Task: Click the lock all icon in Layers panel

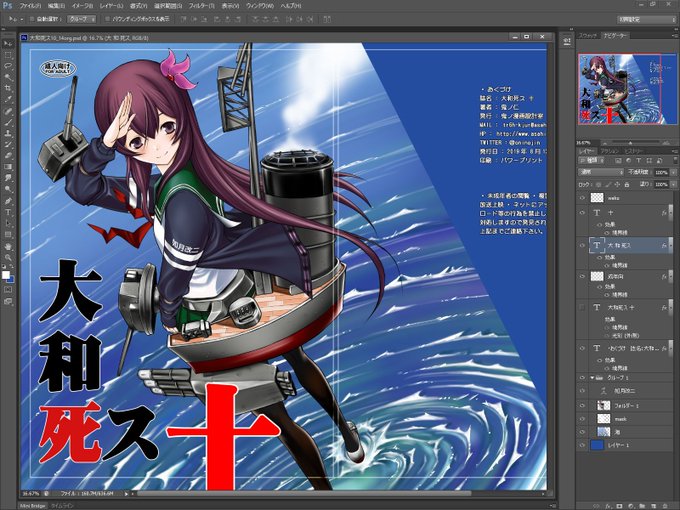Action: pos(627,184)
